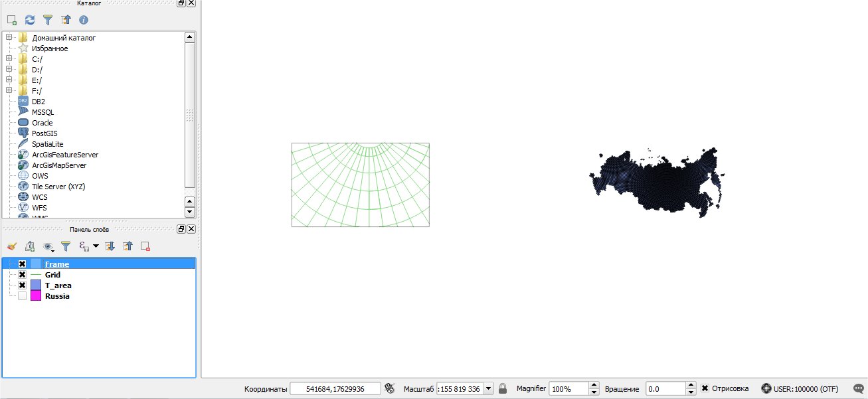
Task: Refresh the Catalog browser
Action: pos(30,21)
